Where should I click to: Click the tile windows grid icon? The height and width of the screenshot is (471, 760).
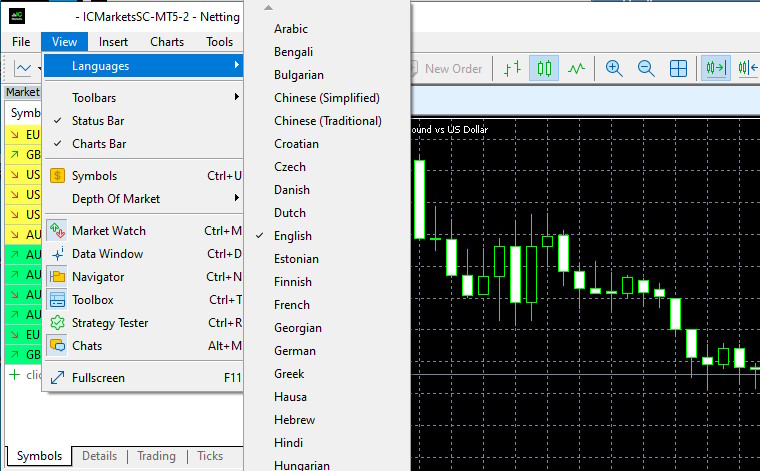(x=678, y=68)
